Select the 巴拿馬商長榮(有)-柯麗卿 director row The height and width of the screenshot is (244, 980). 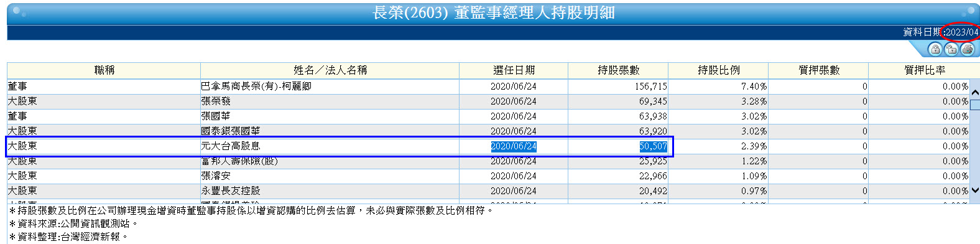tap(488, 87)
